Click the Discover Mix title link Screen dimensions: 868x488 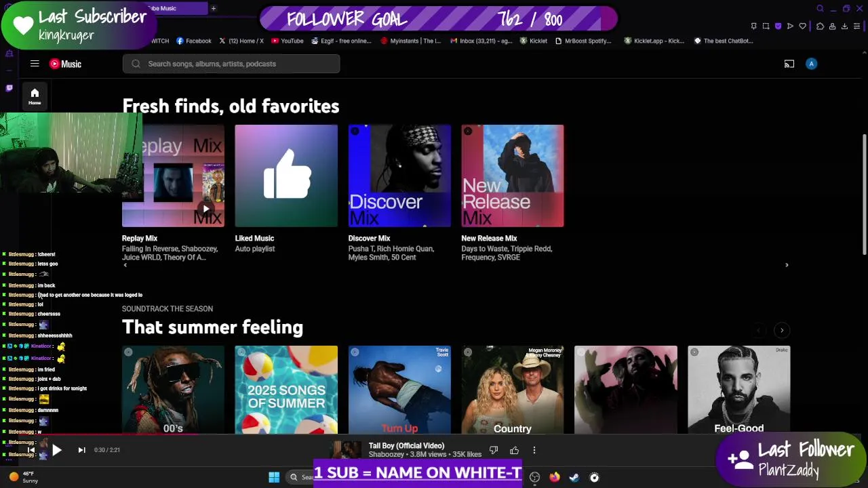point(369,239)
